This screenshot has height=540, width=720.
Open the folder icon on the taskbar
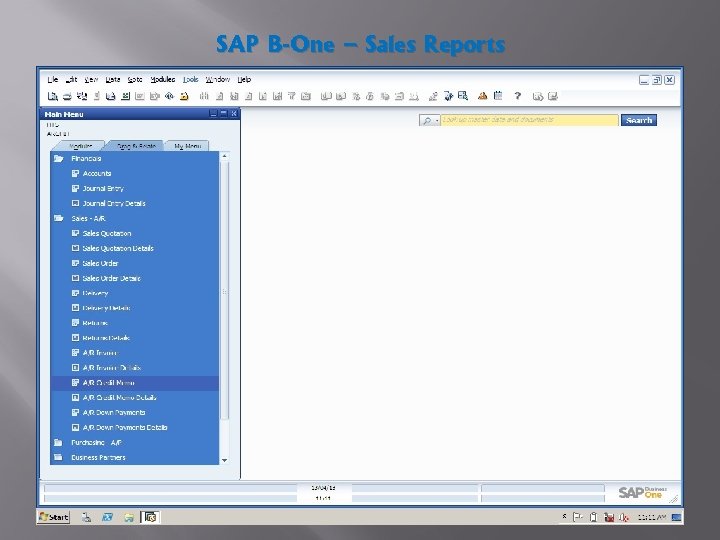(x=129, y=517)
